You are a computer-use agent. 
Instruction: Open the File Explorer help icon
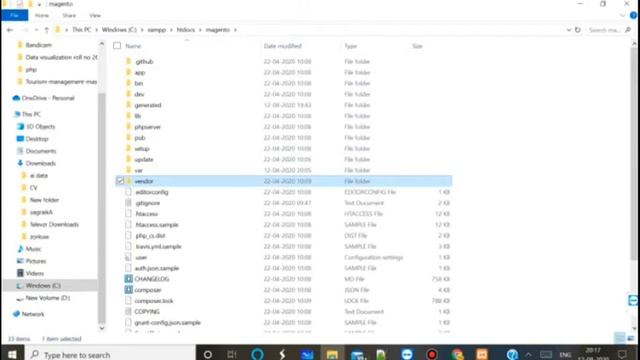click(633, 16)
